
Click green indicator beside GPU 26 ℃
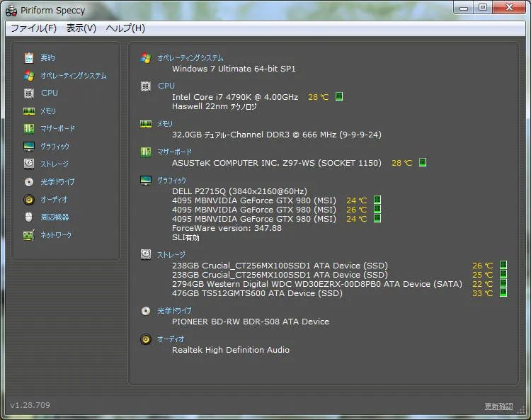[x=377, y=209]
